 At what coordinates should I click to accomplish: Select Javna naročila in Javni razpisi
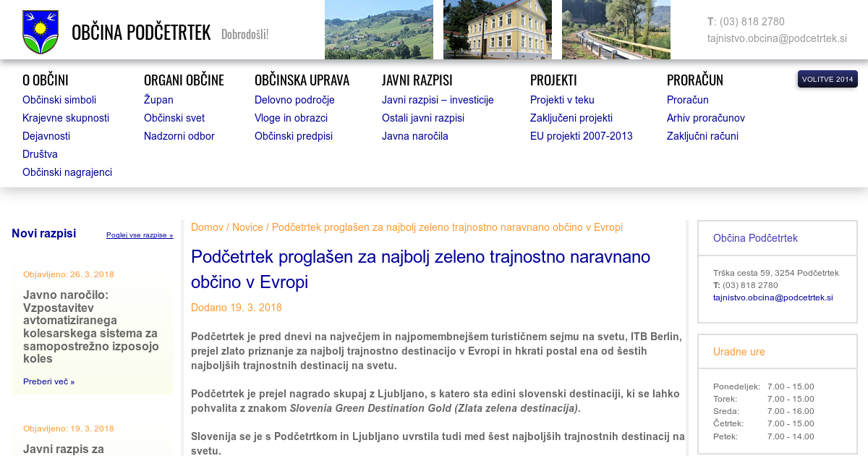(x=415, y=136)
